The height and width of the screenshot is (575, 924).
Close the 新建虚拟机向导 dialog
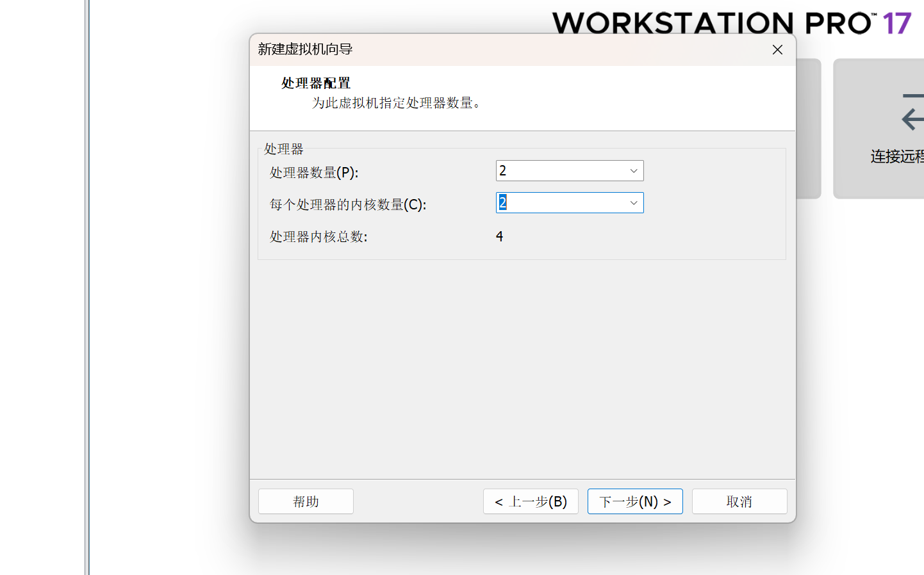[777, 50]
